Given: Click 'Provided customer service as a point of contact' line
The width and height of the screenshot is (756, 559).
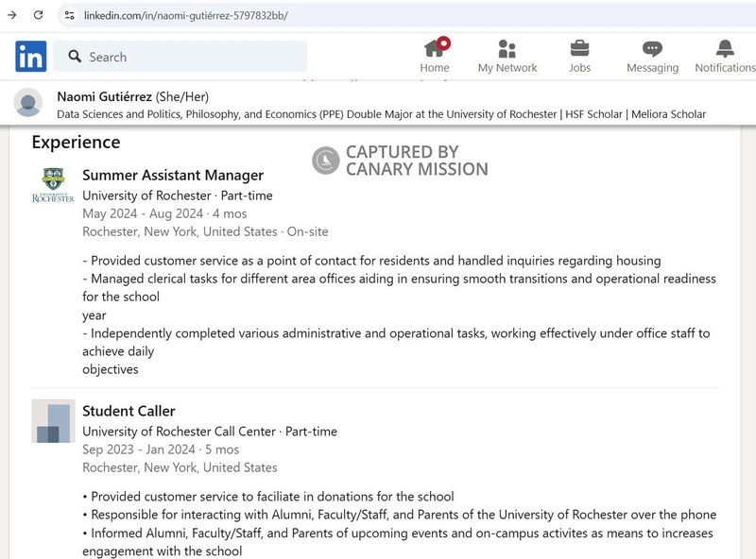Looking at the screenshot, I should click(x=371, y=261).
